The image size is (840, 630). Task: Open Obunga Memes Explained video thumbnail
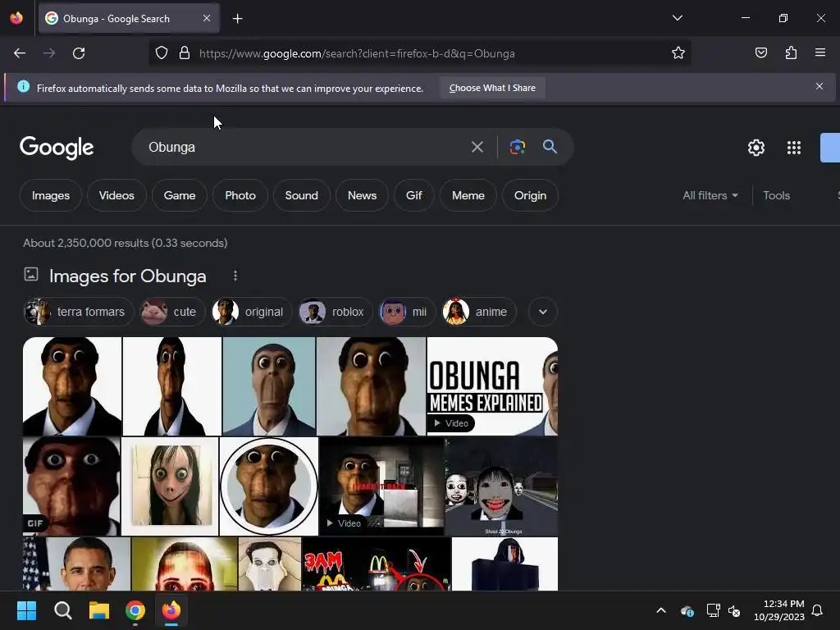pos(492,386)
